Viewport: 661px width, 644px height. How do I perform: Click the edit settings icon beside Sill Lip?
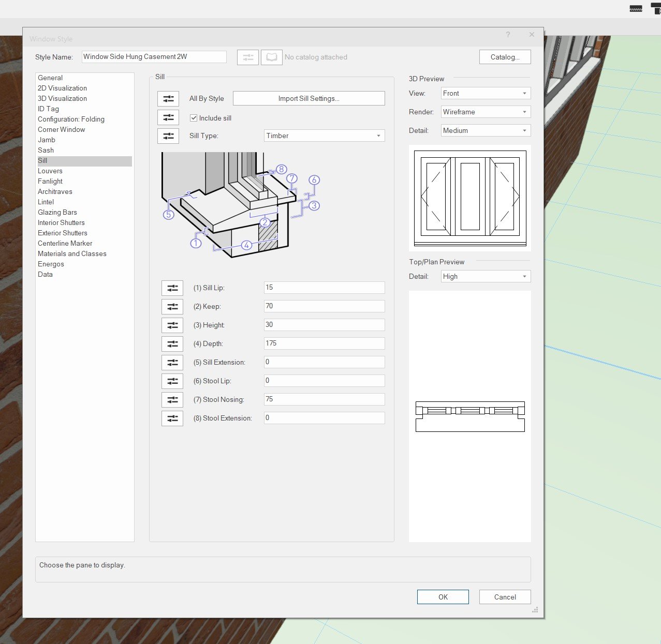click(x=172, y=288)
